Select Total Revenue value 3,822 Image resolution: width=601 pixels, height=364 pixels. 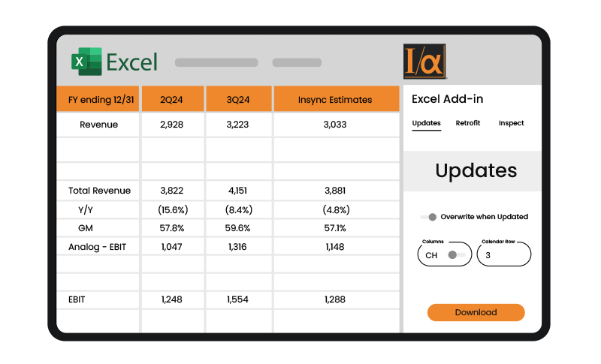[172, 191]
